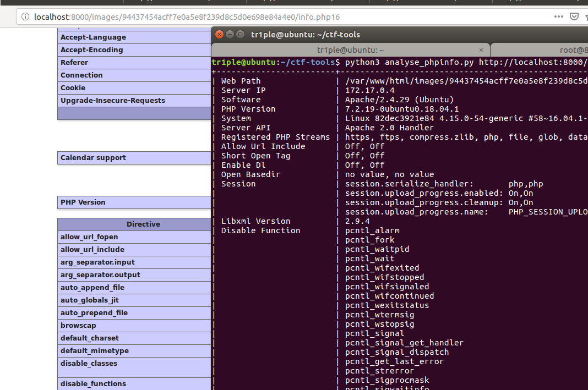The height and width of the screenshot is (390, 588).
Task: Maximize the ctf-tools terminal window
Action: pyautogui.click(x=241, y=35)
